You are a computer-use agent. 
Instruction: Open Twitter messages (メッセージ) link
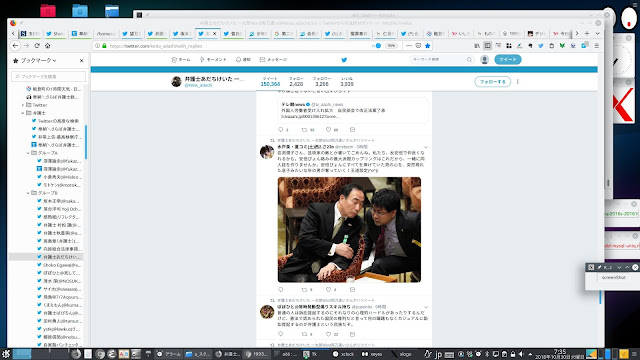click(x=273, y=60)
